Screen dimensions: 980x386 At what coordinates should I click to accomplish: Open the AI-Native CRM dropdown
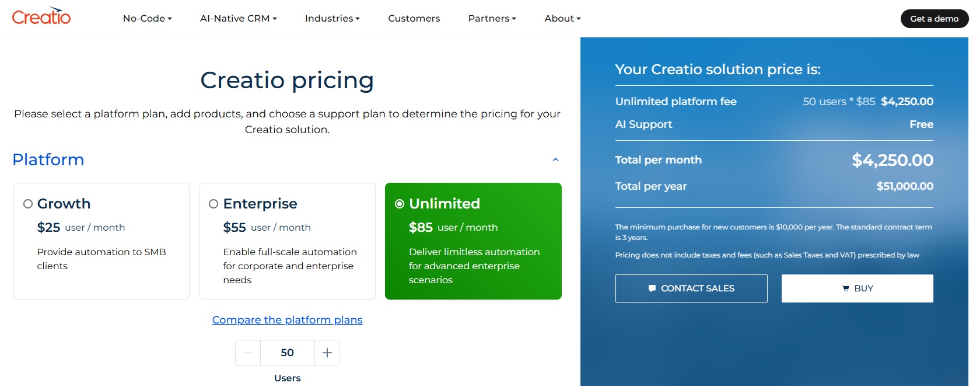pyautogui.click(x=238, y=18)
